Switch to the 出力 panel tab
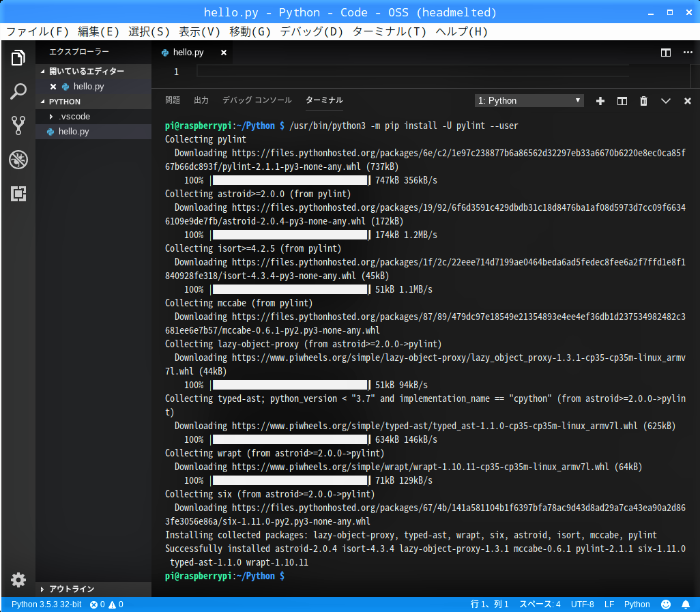The height and width of the screenshot is (612, 700). click(x=201, y=100)
